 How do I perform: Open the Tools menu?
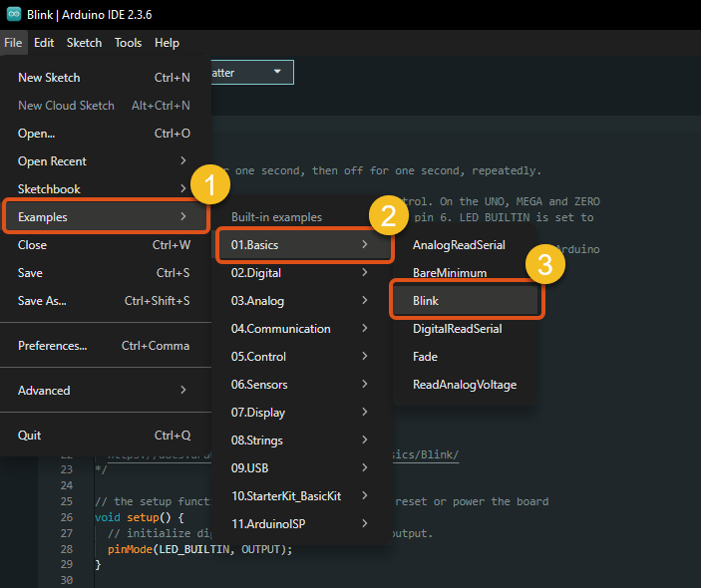[x=128, y=43]
